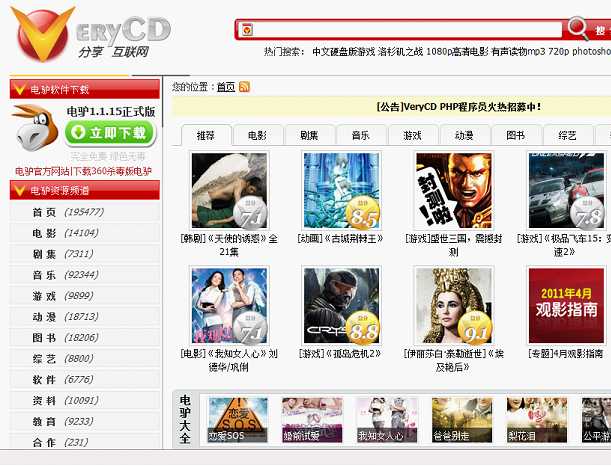611x466 pixels.
Task: Open sidebar channel 软件 (6776)
Action: coord(85,380)
